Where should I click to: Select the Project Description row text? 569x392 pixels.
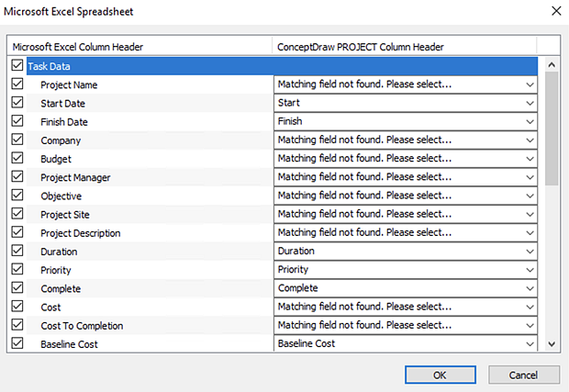81,233
